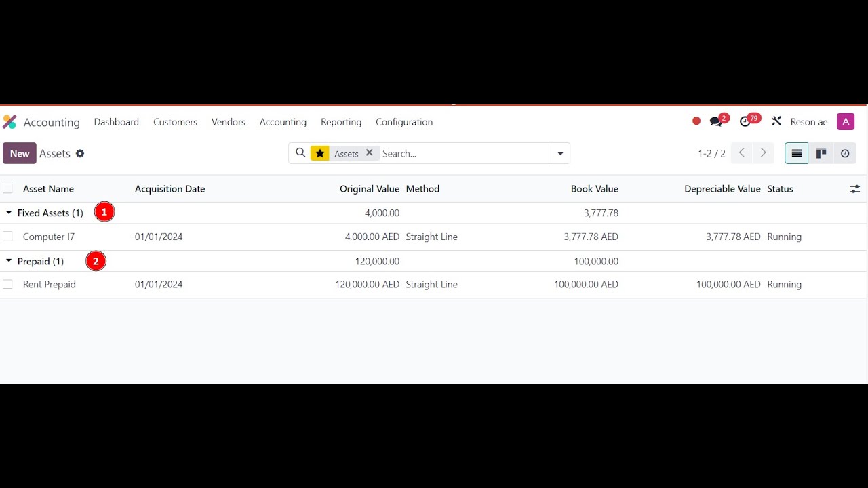Switch to activity view
868x488 pixels.
tap(845, 153)
